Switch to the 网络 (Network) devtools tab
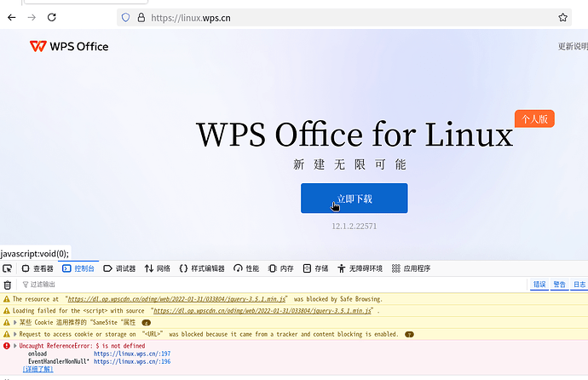 (x=158, y=268)
